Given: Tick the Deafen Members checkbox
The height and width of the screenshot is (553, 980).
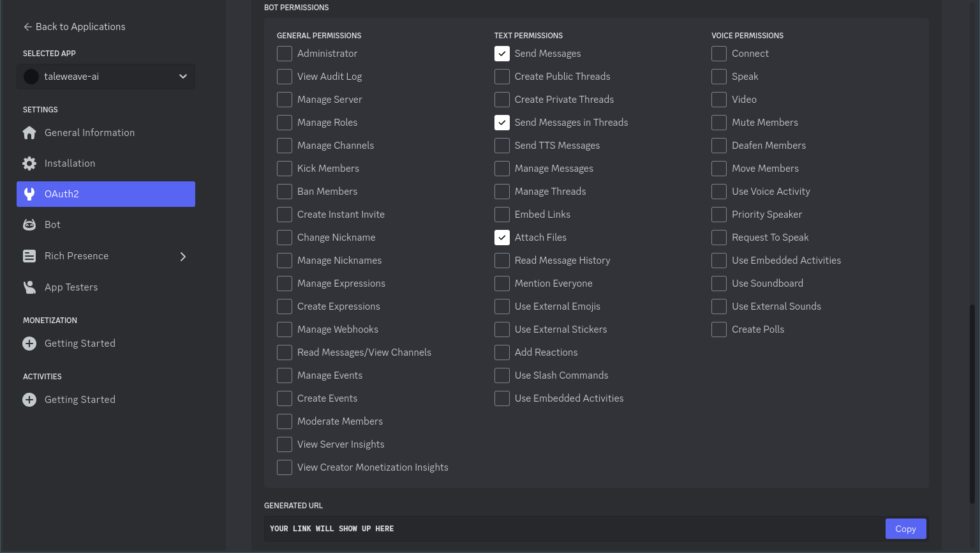Looking at the screenshot, I should click(719, 146).
